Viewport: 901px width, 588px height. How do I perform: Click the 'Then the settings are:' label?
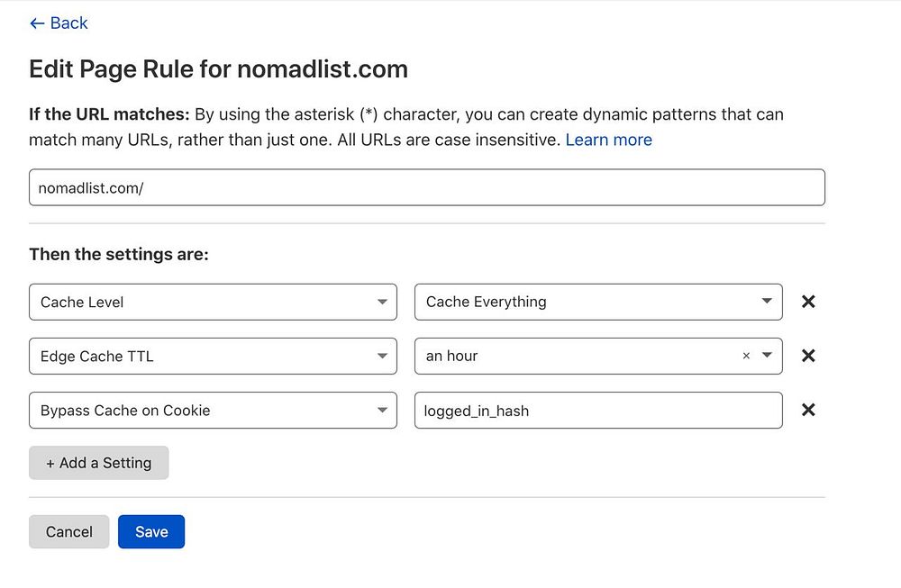point(119,255)
